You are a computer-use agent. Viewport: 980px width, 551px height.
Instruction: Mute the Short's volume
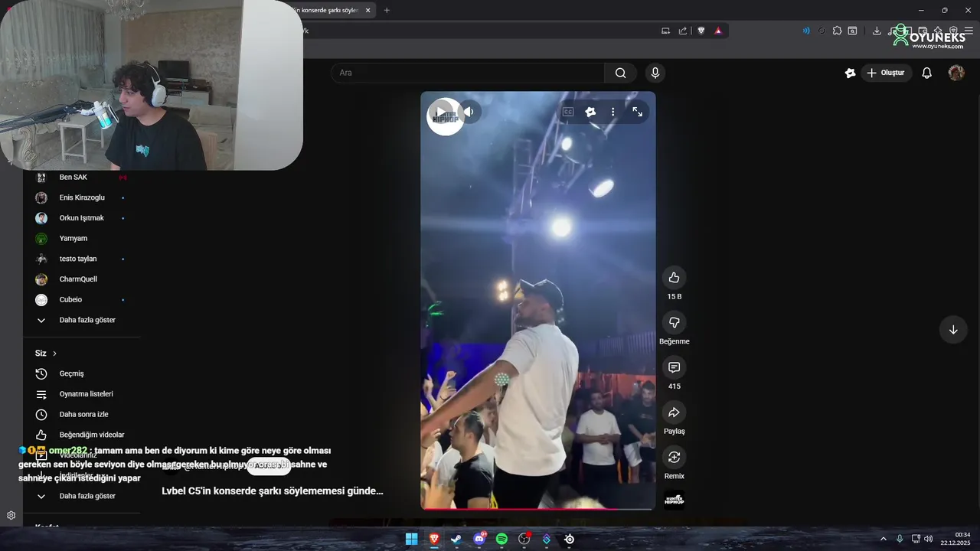point(469,112)
